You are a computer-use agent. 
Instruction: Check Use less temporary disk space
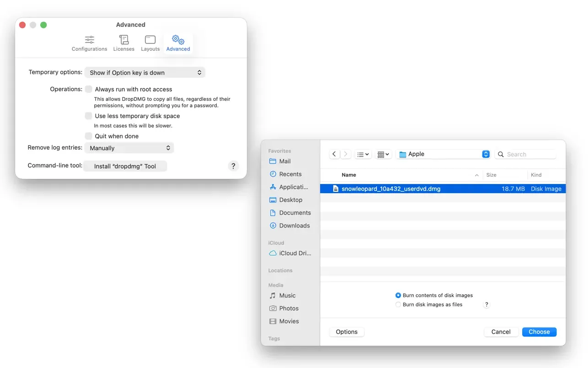tap(89, 116)
